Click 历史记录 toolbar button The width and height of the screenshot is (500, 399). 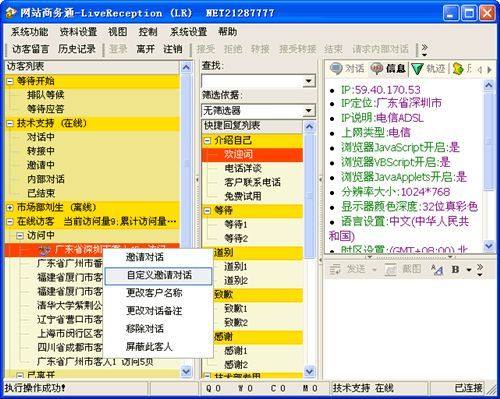(x=77, y=49)
